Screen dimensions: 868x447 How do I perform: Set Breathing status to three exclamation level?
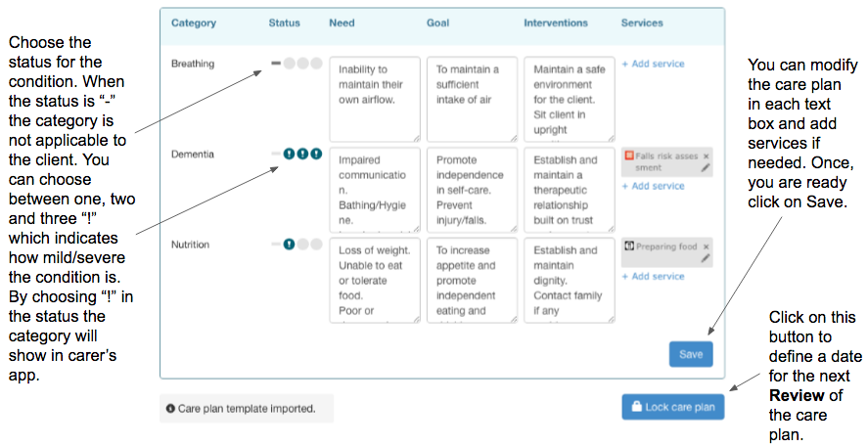pyautogui.click(x=316, y=64)
